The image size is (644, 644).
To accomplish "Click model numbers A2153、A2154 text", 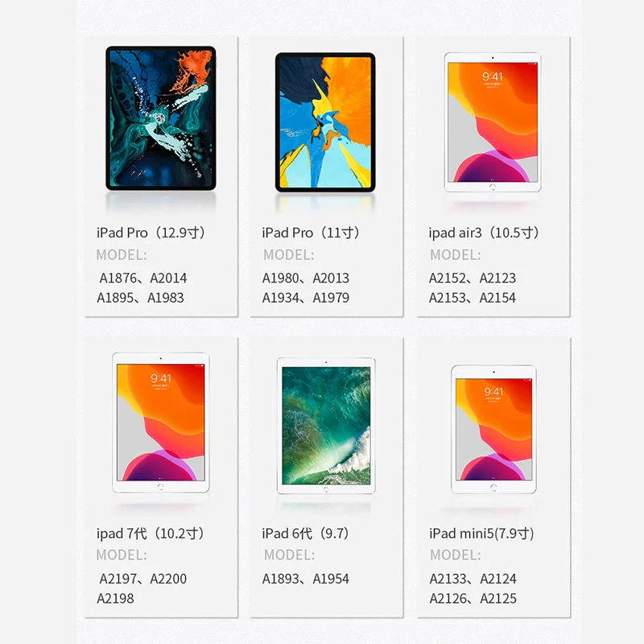I will pyautogui.click(x=472, y=298).
